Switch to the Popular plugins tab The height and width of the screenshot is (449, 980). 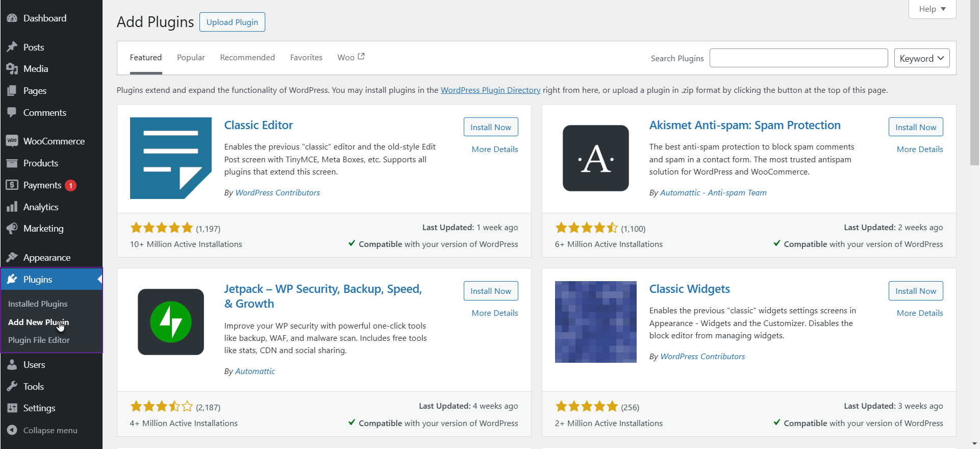(191, 58)
